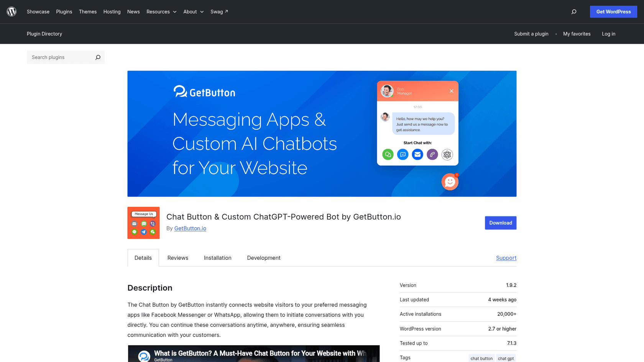Click the Description heading

150,288
